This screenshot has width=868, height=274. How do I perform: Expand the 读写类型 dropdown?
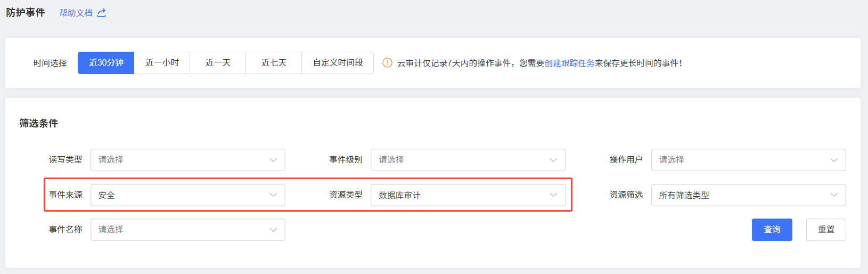[x=187, y=160]
